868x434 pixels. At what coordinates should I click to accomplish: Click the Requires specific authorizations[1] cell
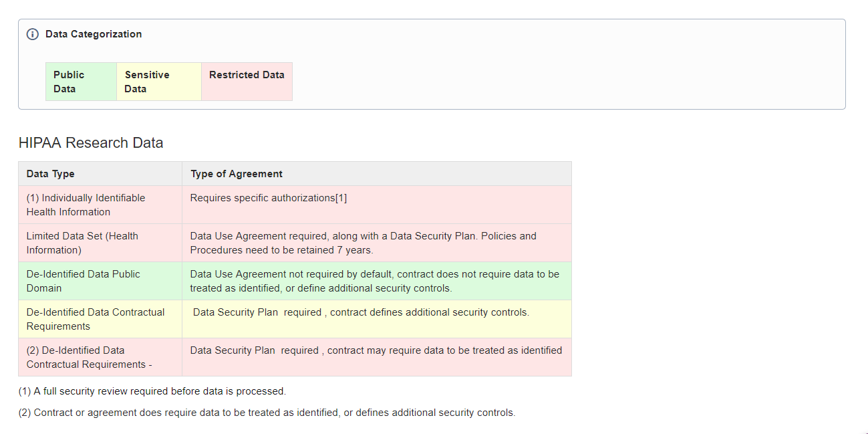(x=377, y=205)
